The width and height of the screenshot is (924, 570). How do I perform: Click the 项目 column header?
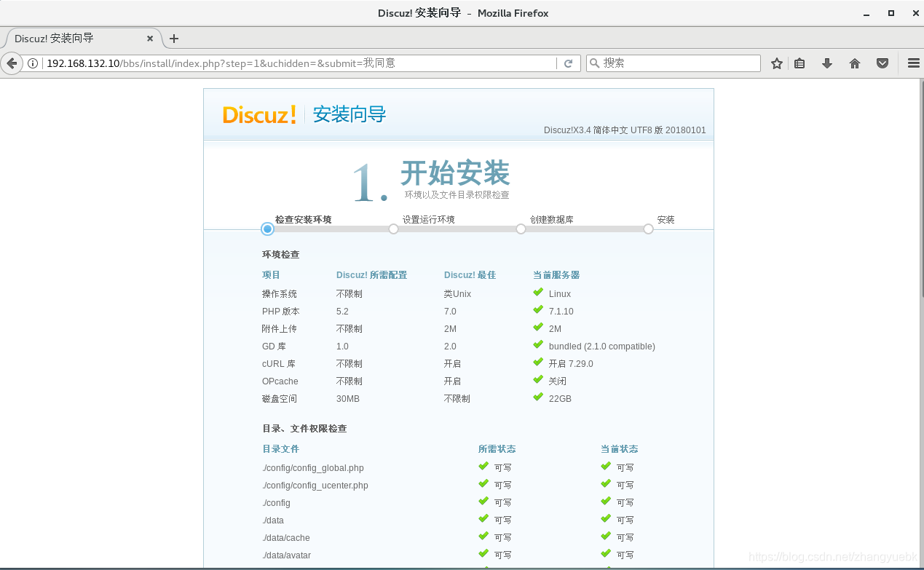[271, 275]
